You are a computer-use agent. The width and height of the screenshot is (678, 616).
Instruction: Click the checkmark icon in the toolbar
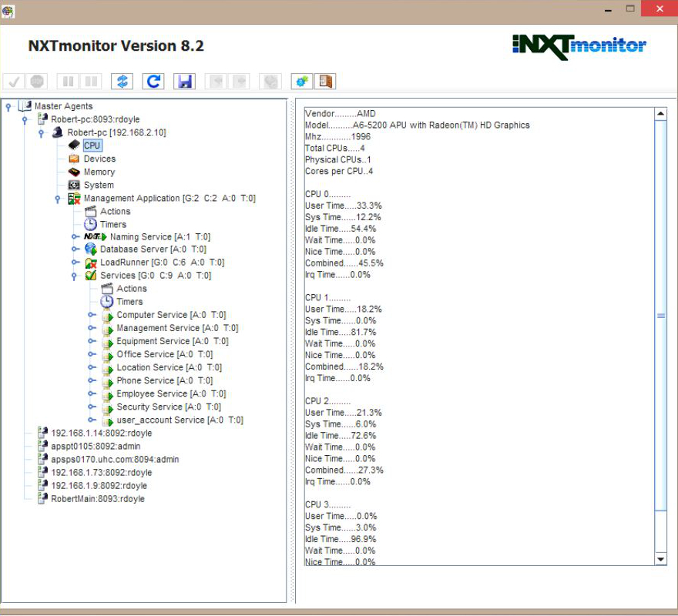(14, 82)
